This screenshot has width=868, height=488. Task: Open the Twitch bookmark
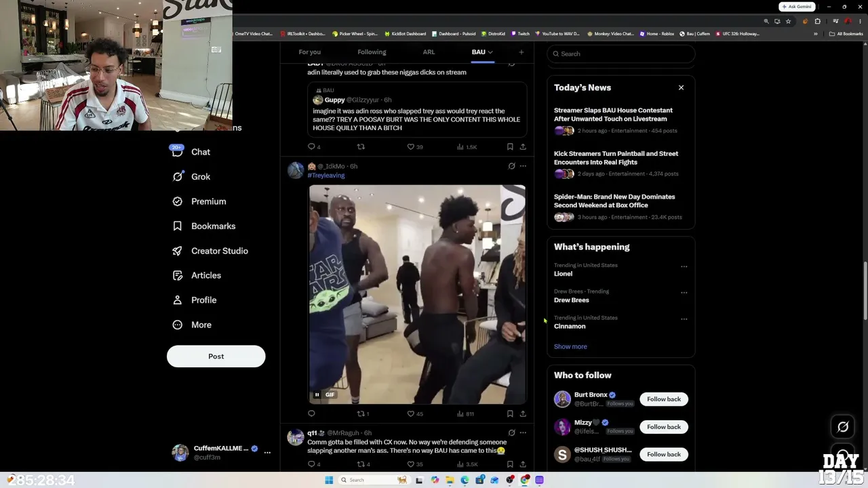[520, 34]
